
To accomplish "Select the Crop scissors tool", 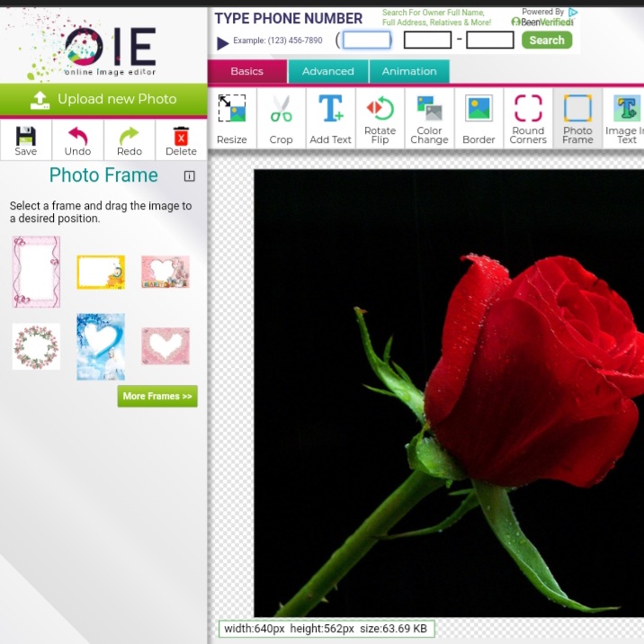I will [282, 119].
